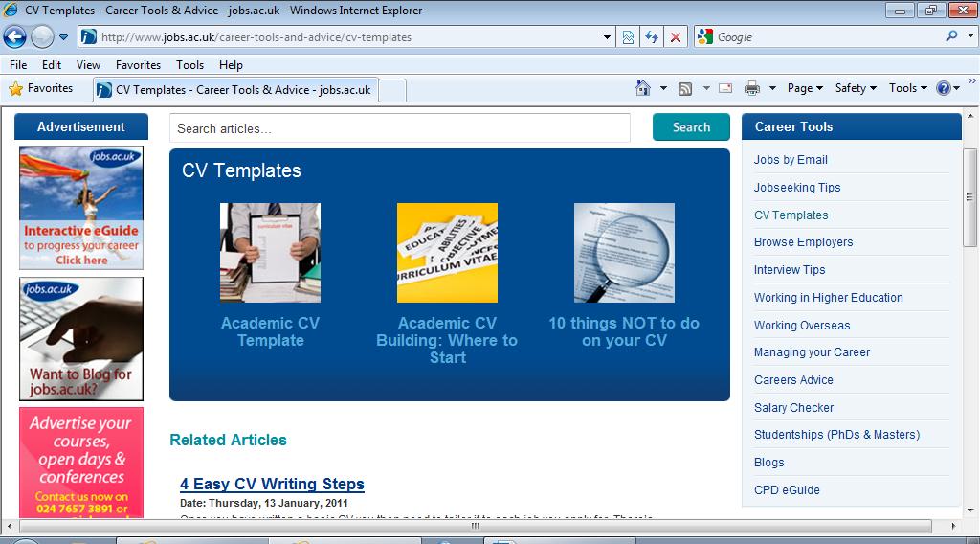Open the File menu
This screenshot has width=980, height=544.
pyautogui.click(x=18, y=65)
